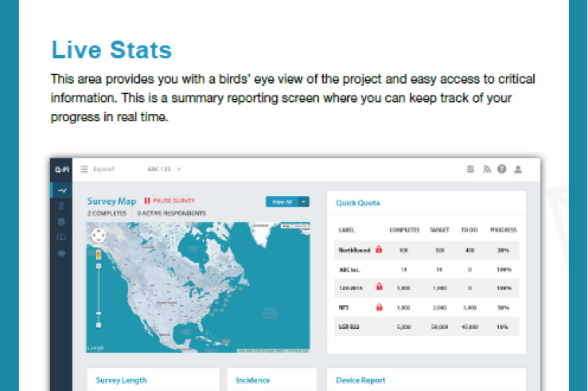Open the Live Stats chart icon in sidebar
The image size is (588, 391).
[61, 190]
